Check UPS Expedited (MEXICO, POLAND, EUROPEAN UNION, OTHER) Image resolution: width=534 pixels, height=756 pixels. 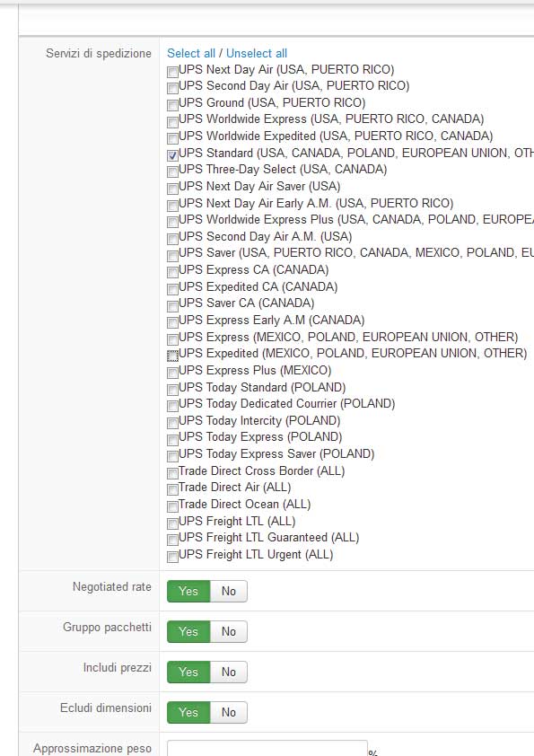coord(172,356)
